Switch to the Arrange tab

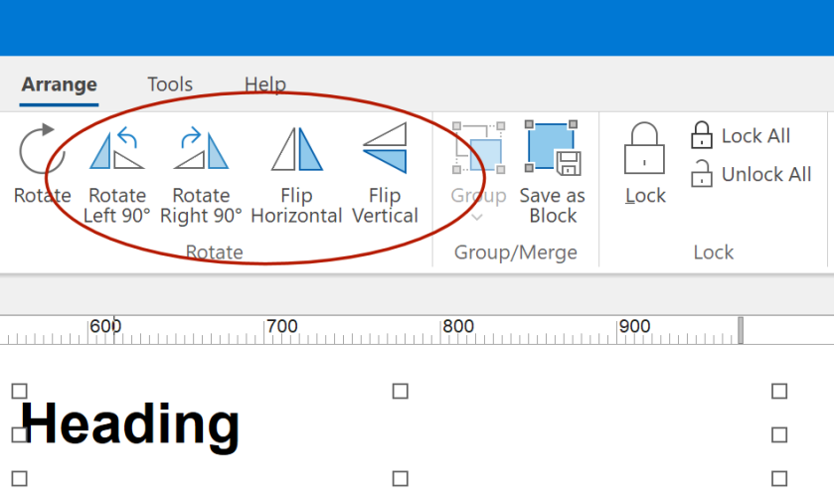click(59, 84)
